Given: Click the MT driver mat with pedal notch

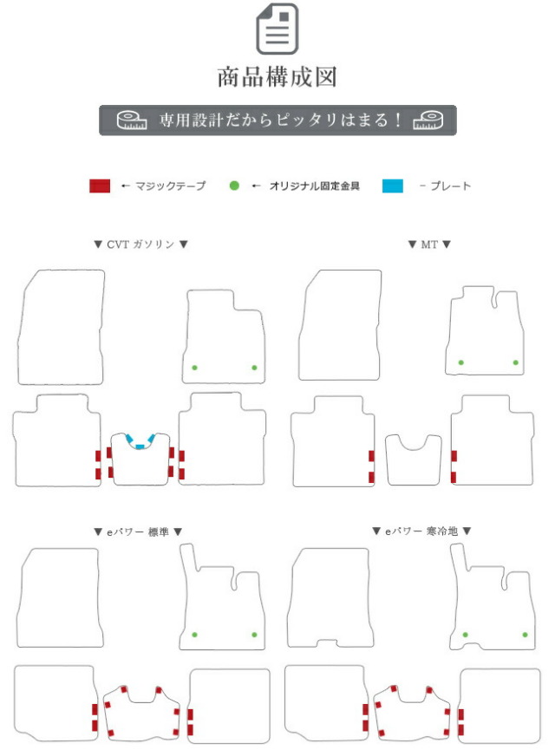Looking at the screenshot, I should [x=485, y=330].
